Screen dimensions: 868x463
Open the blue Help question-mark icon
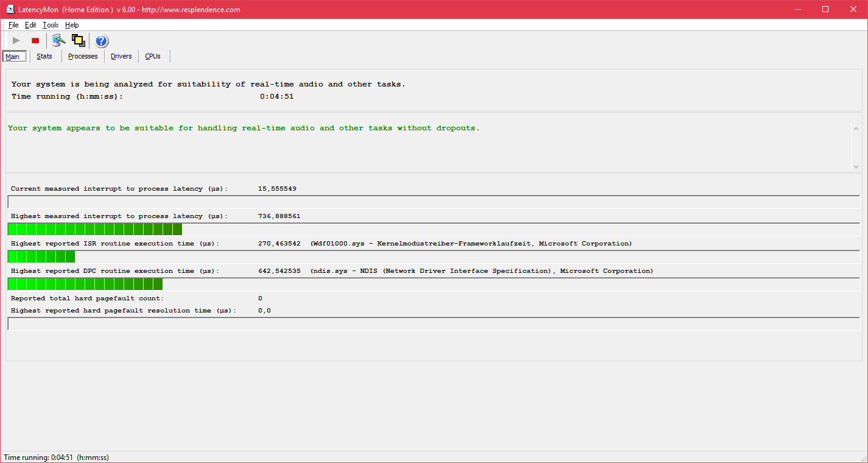click(102, 41)
